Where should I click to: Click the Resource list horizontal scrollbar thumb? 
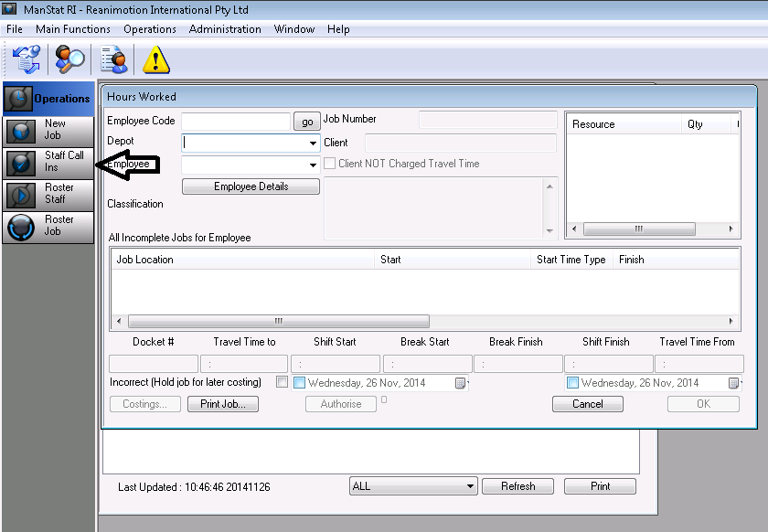[639, 229]
